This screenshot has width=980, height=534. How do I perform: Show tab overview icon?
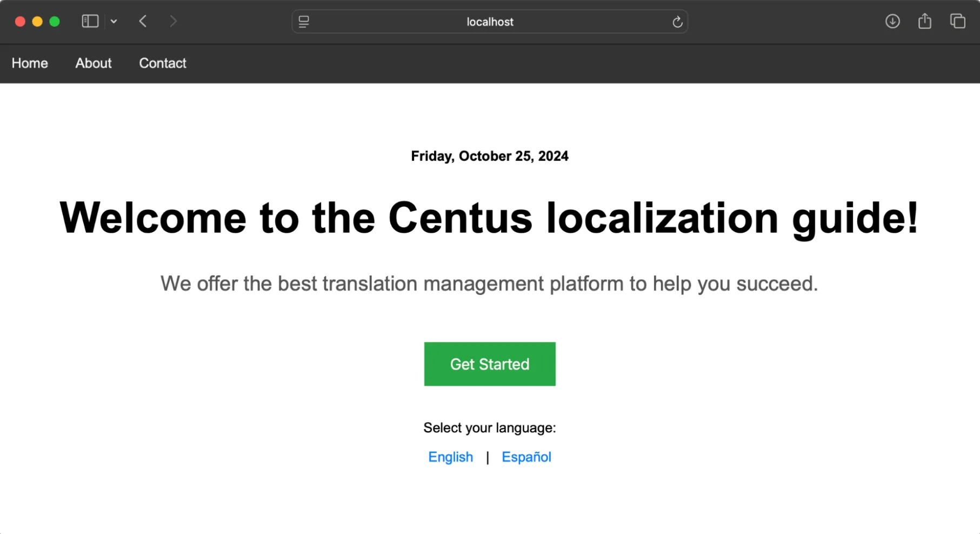957,22
